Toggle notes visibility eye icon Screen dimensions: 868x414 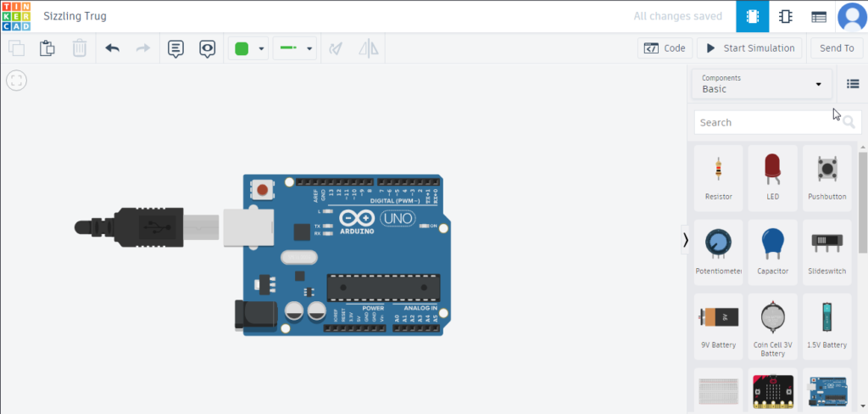point(208,48)
